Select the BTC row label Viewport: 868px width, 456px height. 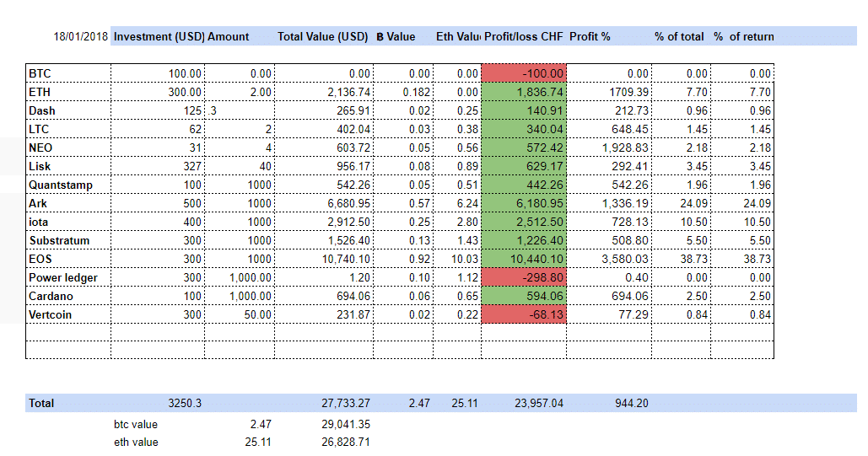(x=40, y=73)
